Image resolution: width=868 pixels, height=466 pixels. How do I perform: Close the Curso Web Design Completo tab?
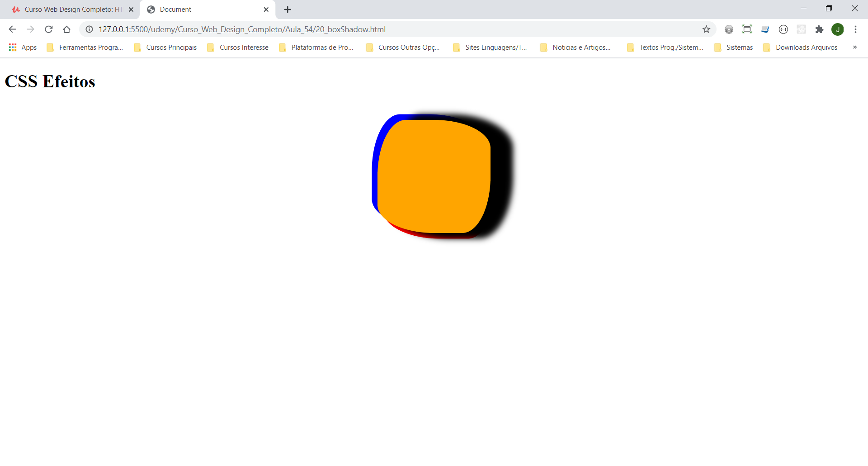[131, 10]
